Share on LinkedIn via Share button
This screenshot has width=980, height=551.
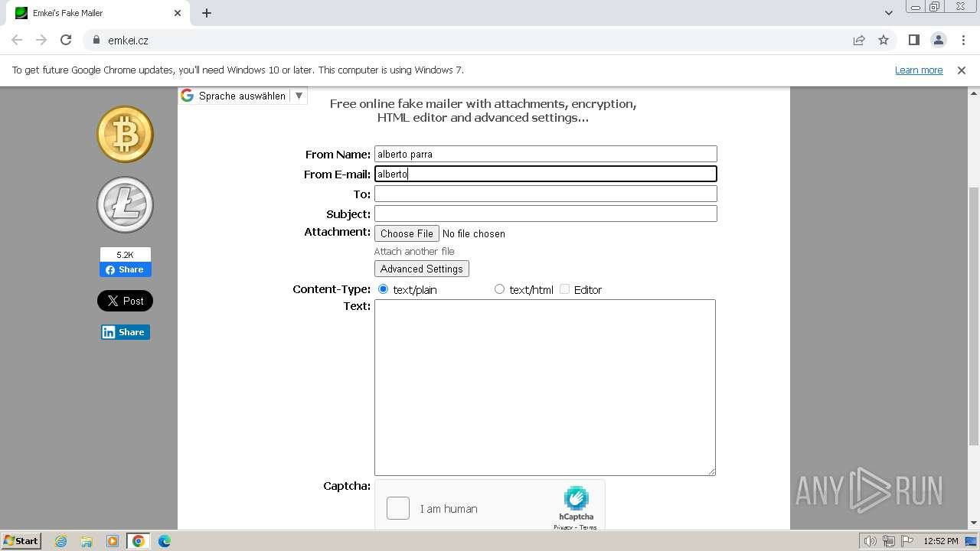[125, 332]
